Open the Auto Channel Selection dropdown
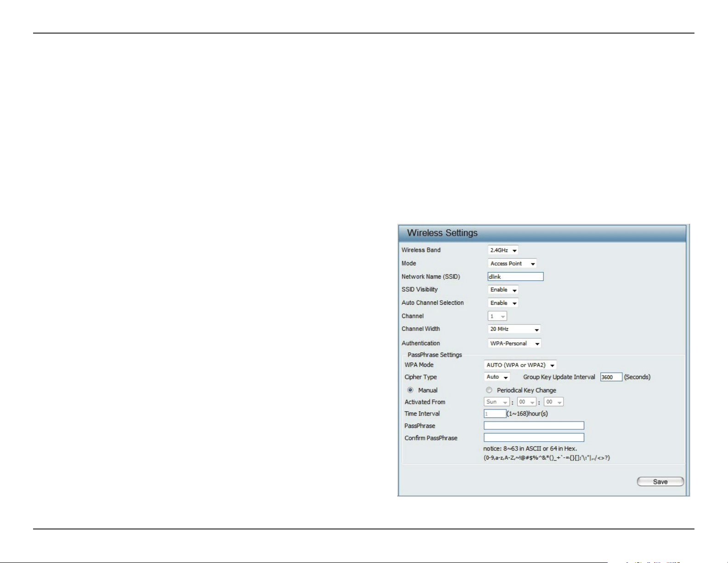Screen dimensions: 728x563 coord(503,303)
